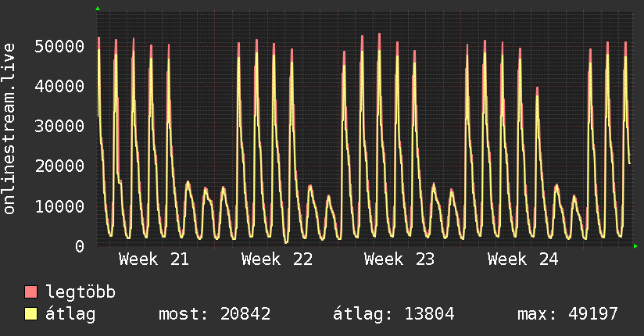The image size is (644, 336).
Task: Click the átlag legend label
Action: coord(70,314)
